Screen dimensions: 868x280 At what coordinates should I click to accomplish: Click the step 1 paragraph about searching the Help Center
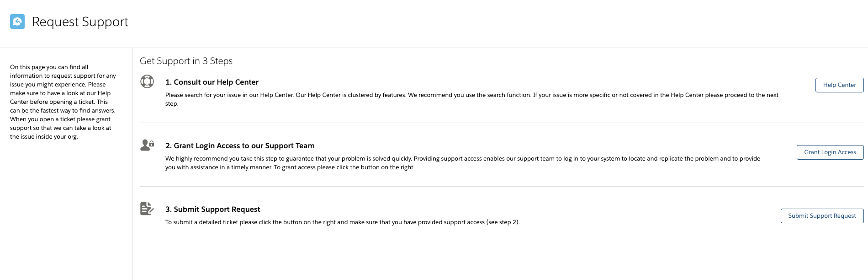pyautogui.click(x=472, y=99)
